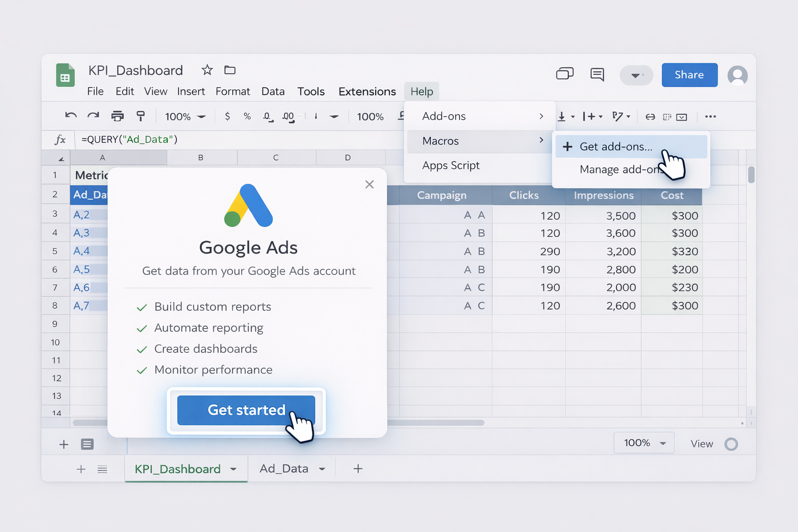Click the increase decimal places icon
This screenshot has width=798, height=532.
pos(289,117)
